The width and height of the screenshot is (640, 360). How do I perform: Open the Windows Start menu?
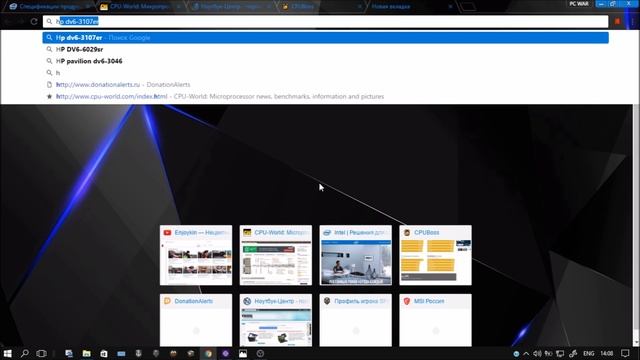point(8,353)
